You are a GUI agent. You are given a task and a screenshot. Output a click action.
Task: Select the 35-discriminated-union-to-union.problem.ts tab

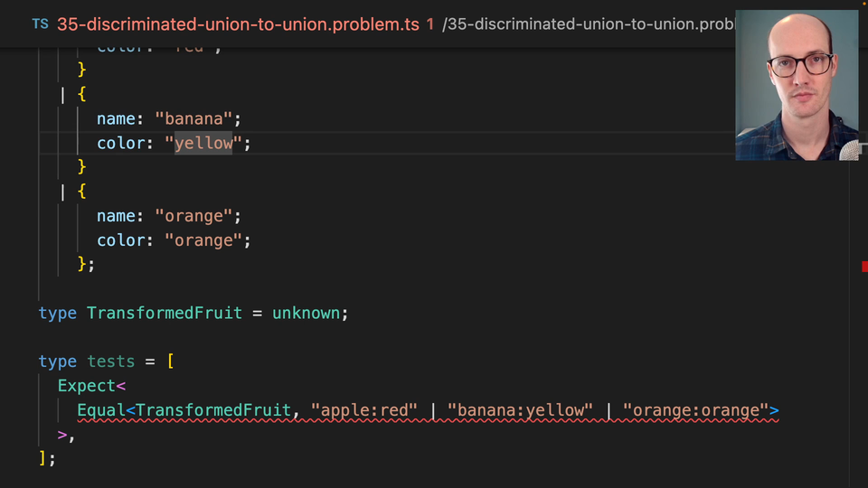(238, 24)
